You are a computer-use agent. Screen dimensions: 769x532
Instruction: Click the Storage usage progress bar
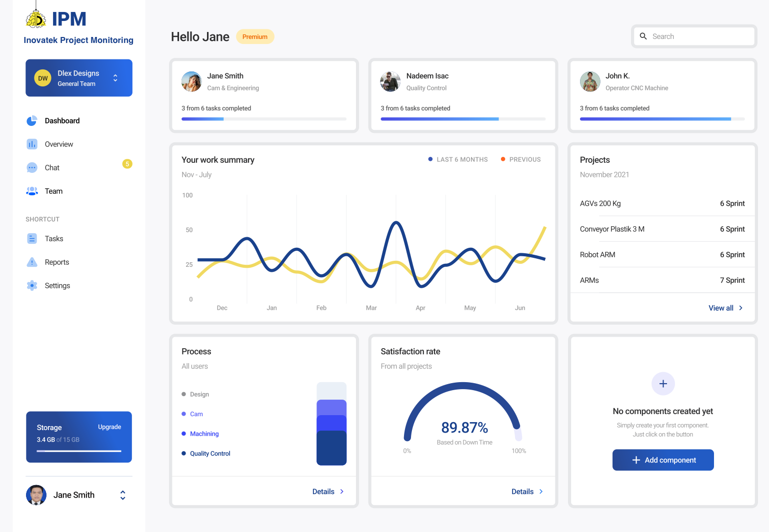click(x=79, y=451)
